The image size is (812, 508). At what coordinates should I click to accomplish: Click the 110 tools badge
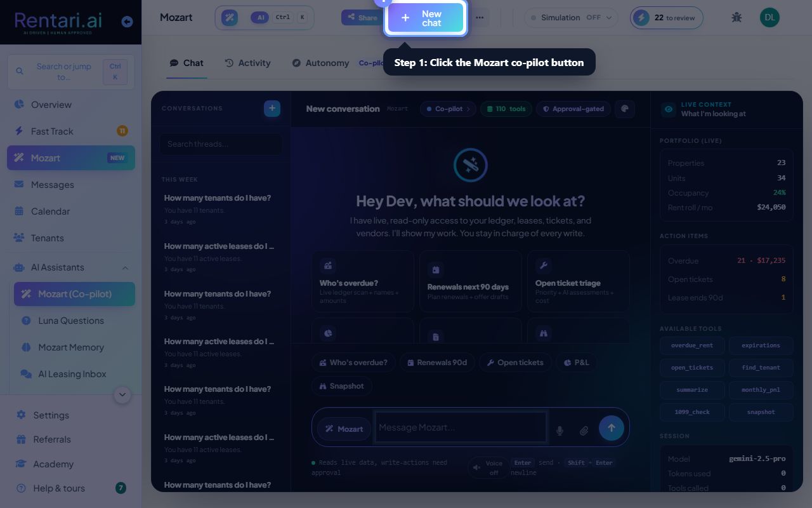(x=506, y=109)
